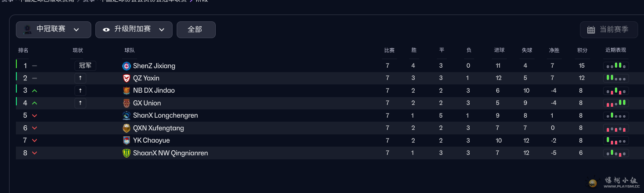
Task: Open the 中冠联赛 competition dropdown
Action: point(54,30)
